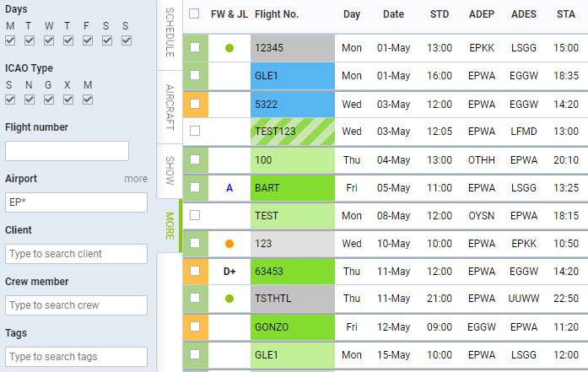The image size is (588, 372).
Task: Open flight BART green cell
Action: [x=293, y=188]
